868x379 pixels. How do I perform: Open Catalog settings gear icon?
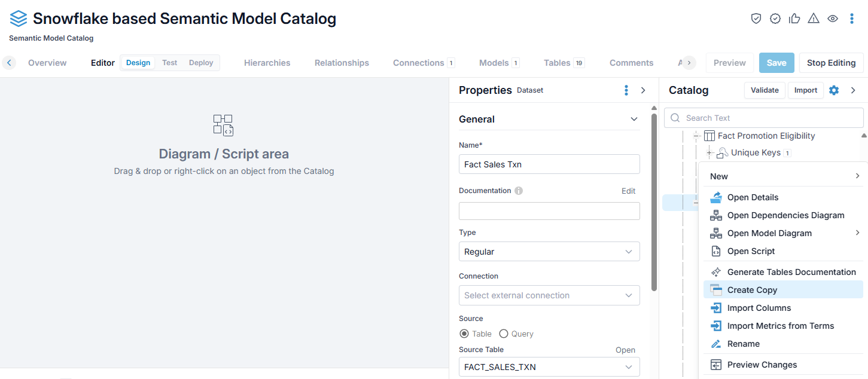(x=834, y=90)
